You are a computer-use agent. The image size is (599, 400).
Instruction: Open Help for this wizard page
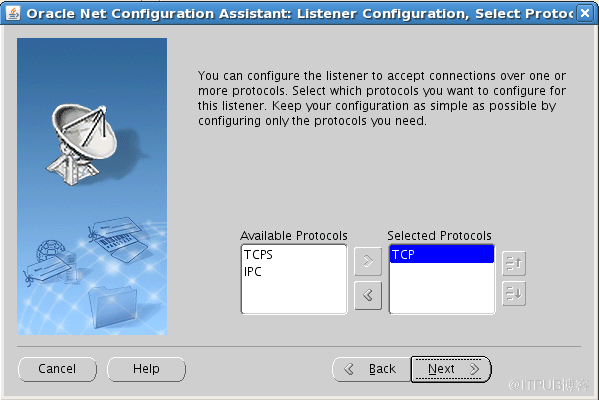(146, 369)
